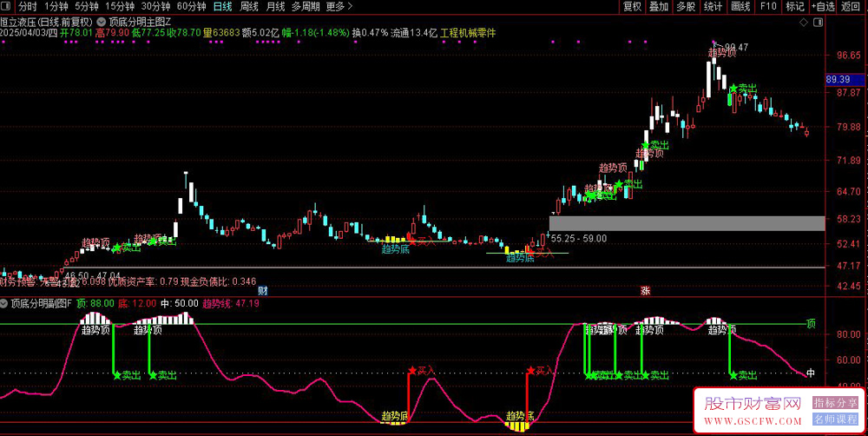Screen dimensions: 868x436
Task: Select the 5分钟 period tab
Action: pos(86,7)
